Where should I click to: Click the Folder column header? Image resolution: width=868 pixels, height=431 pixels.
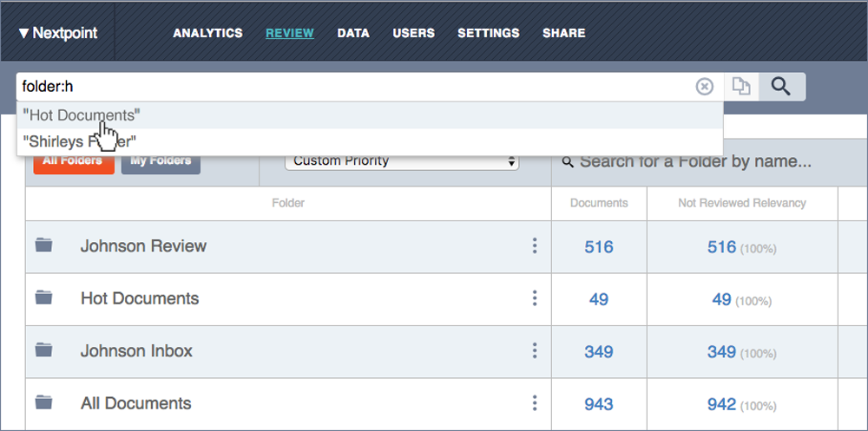click(288, 203)
